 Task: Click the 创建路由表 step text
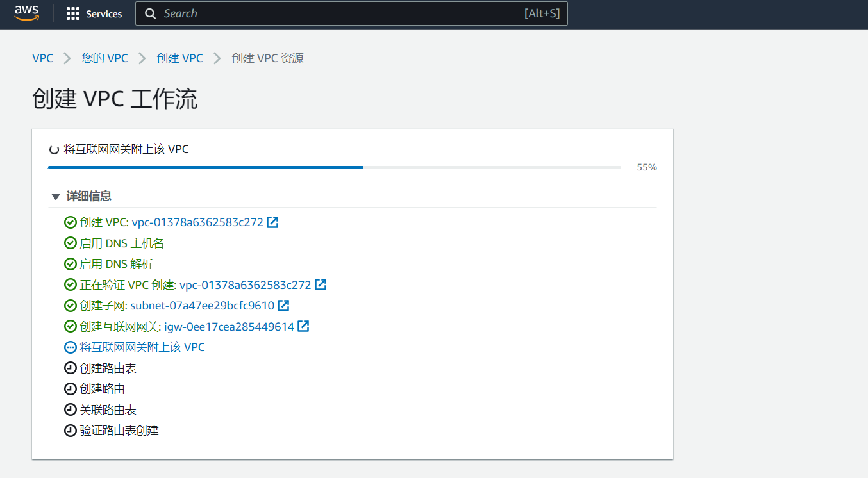pos(108,368)
